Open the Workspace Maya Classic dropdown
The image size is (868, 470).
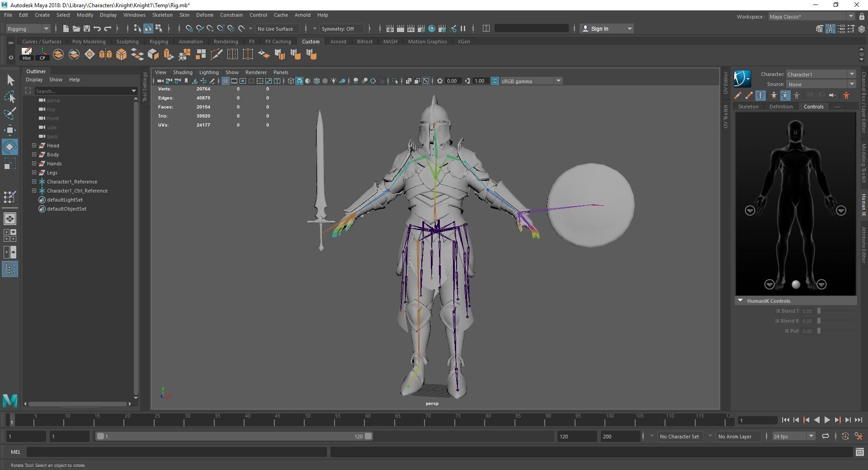point(811,16)
